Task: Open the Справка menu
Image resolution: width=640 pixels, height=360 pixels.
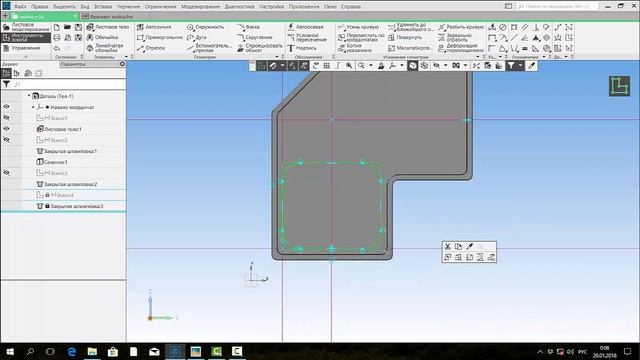Action: 351,7
